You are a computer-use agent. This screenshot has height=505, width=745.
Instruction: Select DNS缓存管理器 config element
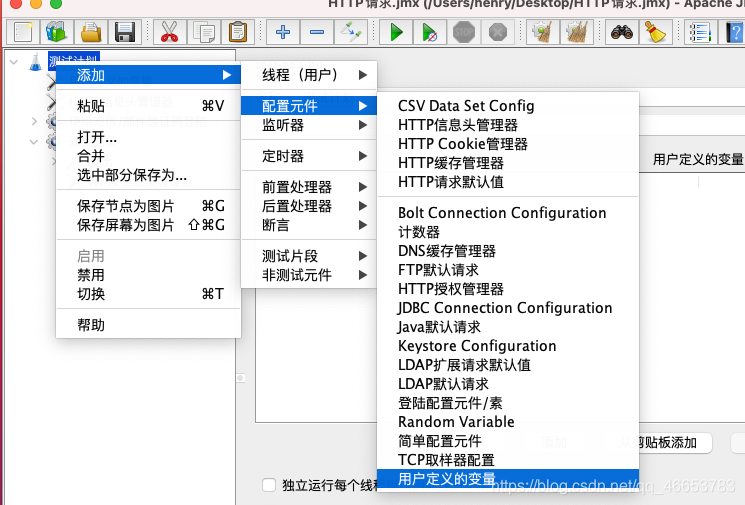[508, 251]
